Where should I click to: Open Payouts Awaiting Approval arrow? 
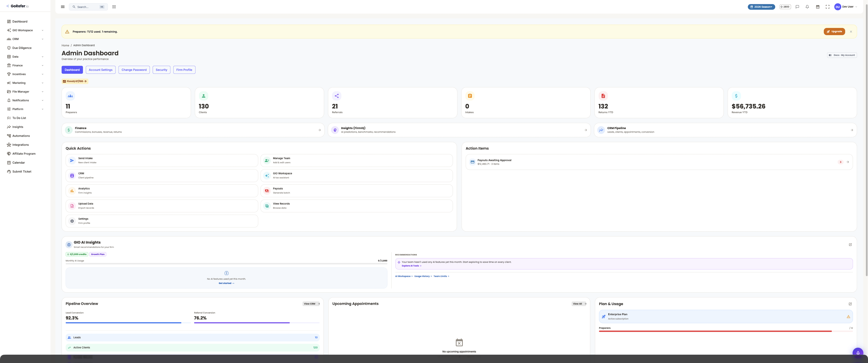[848, 162]
